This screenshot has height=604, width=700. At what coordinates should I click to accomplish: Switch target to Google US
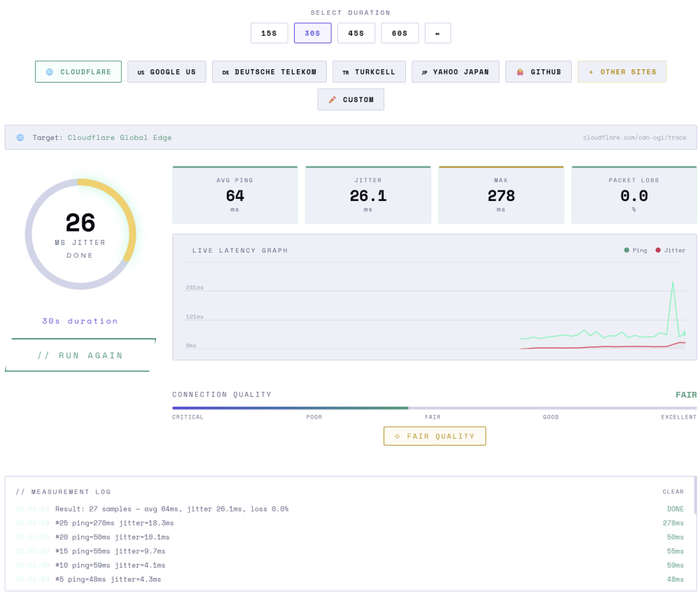pyautogui.click(x=167, y=72)
